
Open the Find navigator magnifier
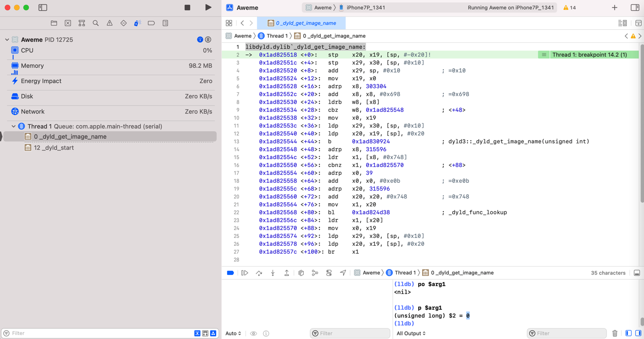pyautogui.click(x=96, y=23)
